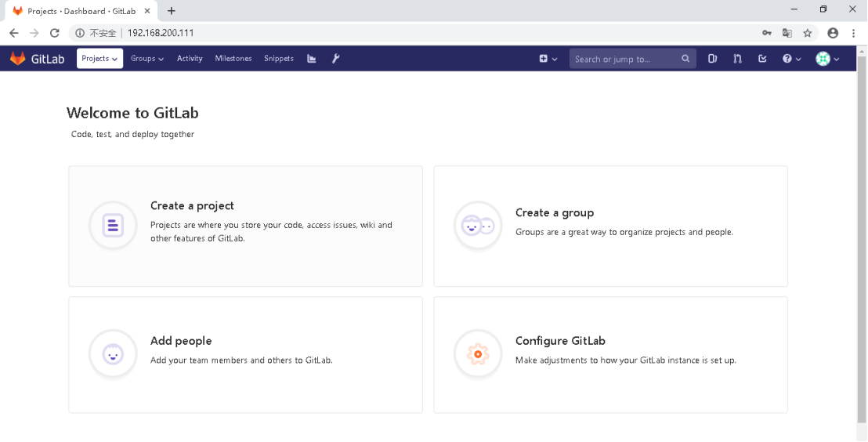Open the Milestones page
Screen dimensions: 868x442
(233, 58)
